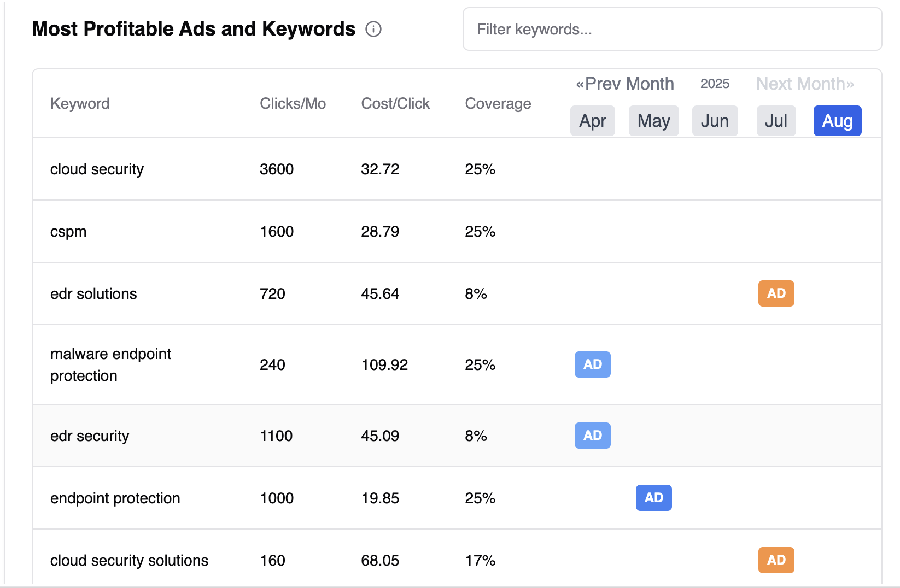Select the Apr month tab

(592, 121)
